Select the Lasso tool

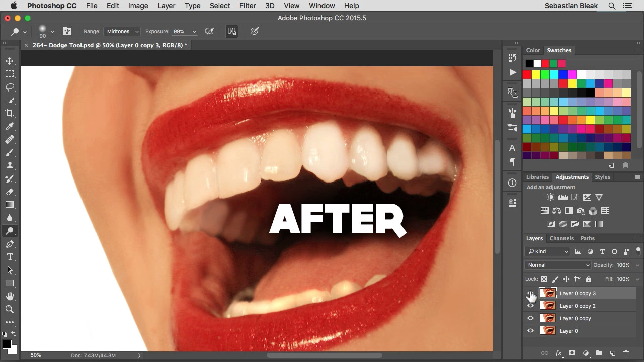click(10, 87)
